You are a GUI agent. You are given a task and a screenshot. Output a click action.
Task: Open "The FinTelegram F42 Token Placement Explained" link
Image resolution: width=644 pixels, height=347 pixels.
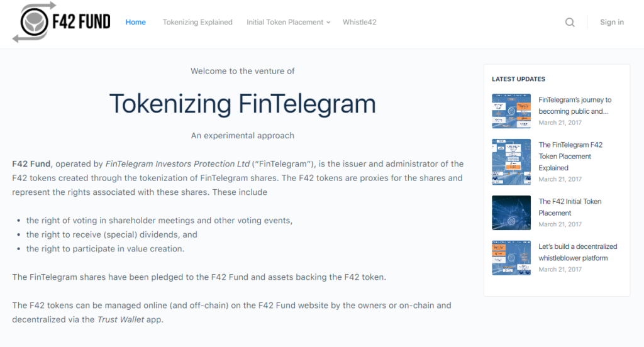[570, 156]
